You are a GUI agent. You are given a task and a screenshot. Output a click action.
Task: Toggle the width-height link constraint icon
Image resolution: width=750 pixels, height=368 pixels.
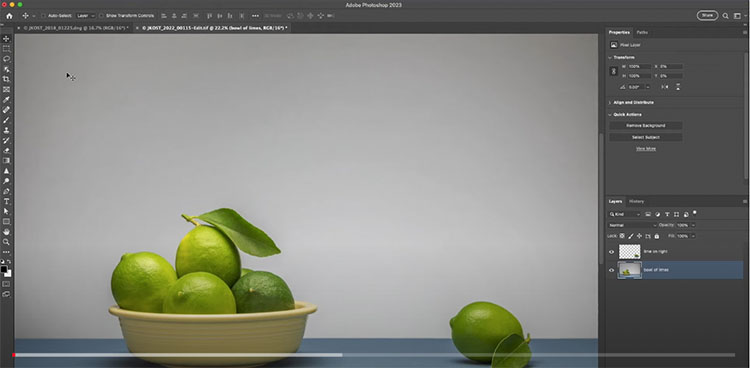pyautogui.click(x=614, y=71)
